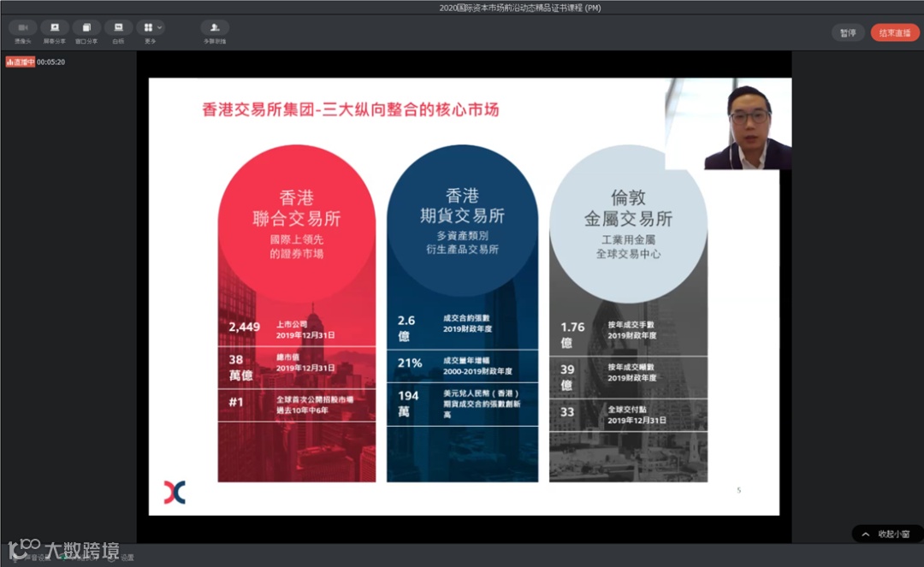This screenshot has width=924, height=567.
Task: Click the 33 delivery points figure
Action: pos(567,412)
